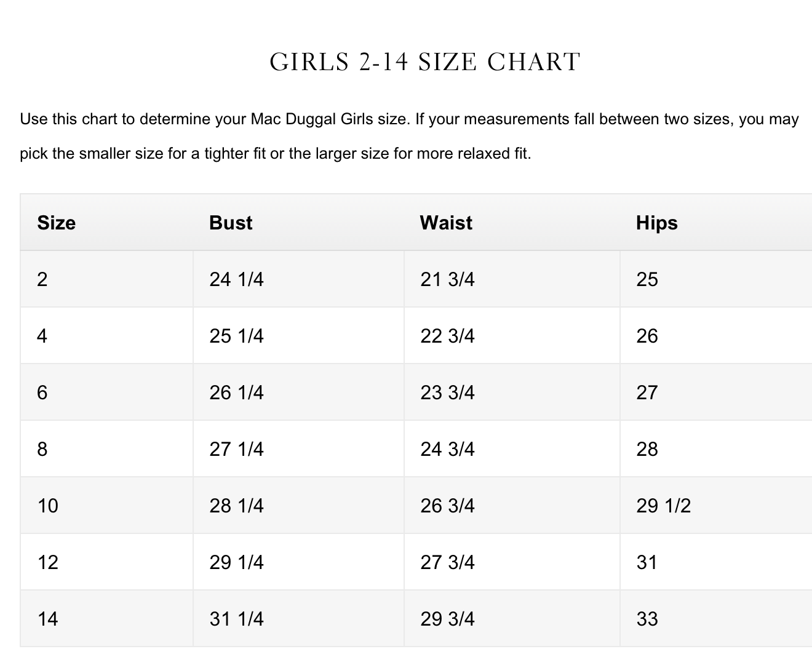This screenshot has width=812, height=657.
Task: Click the size 8 hips value 28
Action: [647, 449]
